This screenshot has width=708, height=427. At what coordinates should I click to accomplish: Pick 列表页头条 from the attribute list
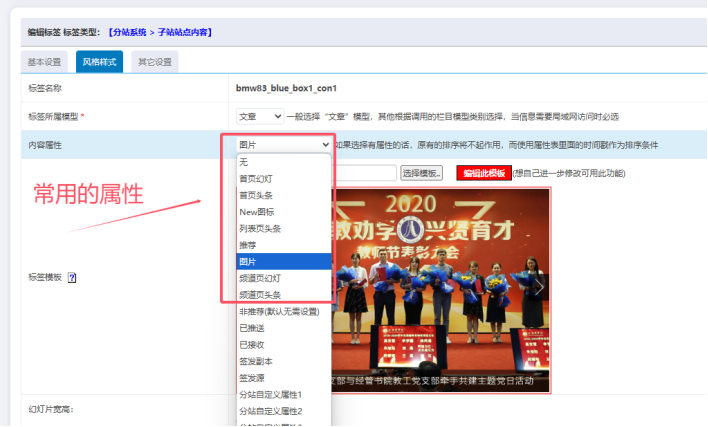tap(260, 228)
